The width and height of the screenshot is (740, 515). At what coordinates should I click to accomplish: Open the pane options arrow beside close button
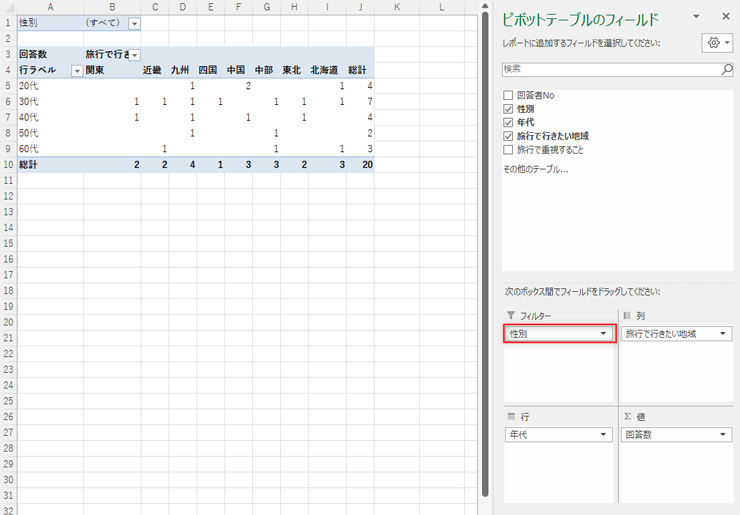click(696, 17)
